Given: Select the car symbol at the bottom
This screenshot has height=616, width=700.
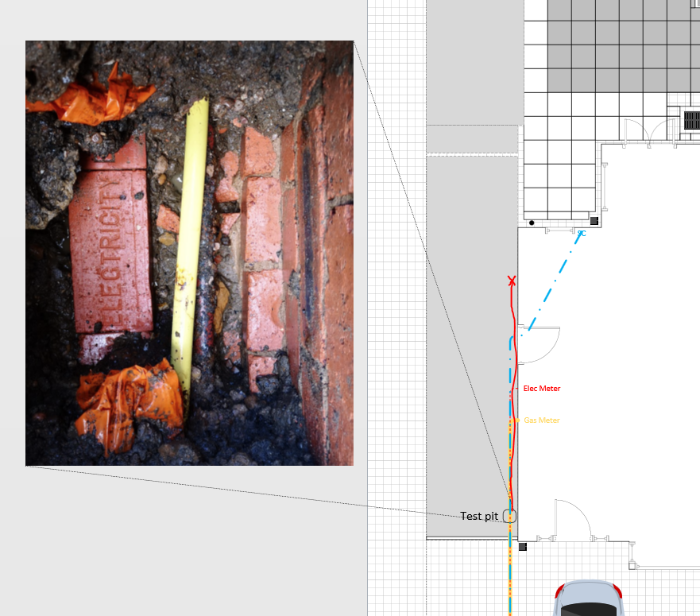Looking at the screenshot, I should click(587, 599).
